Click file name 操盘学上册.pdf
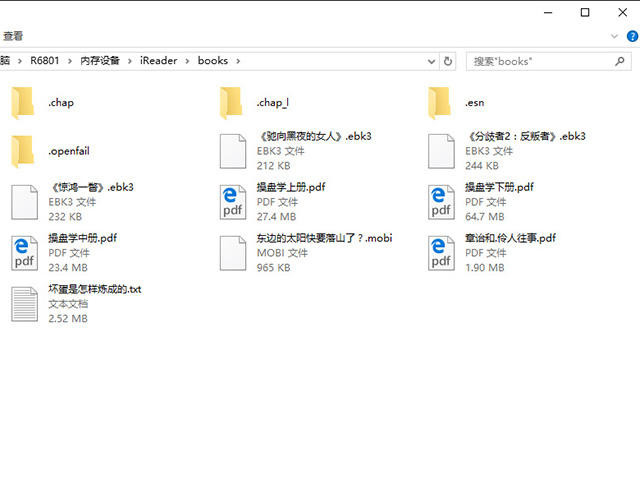Viewport: 640px width, 480px height. pyautogui.click(x=291, y=187)
